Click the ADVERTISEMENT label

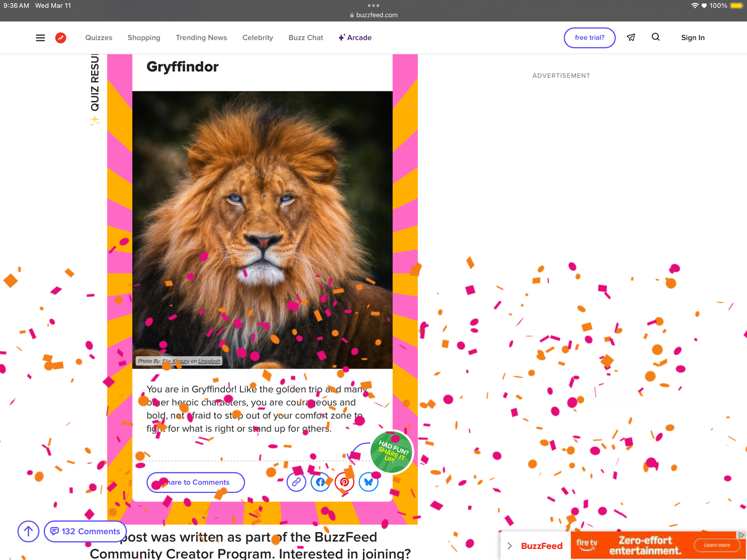tap(561, 76)
